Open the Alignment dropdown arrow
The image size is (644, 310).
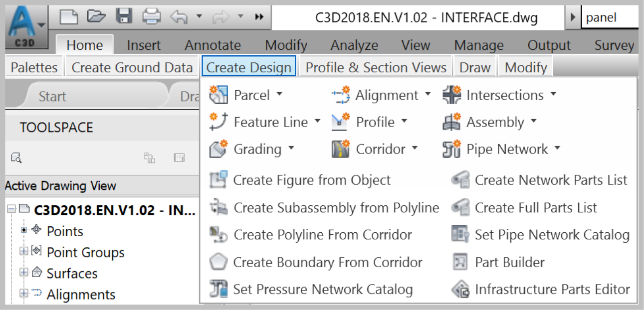(x=428, y=94)
